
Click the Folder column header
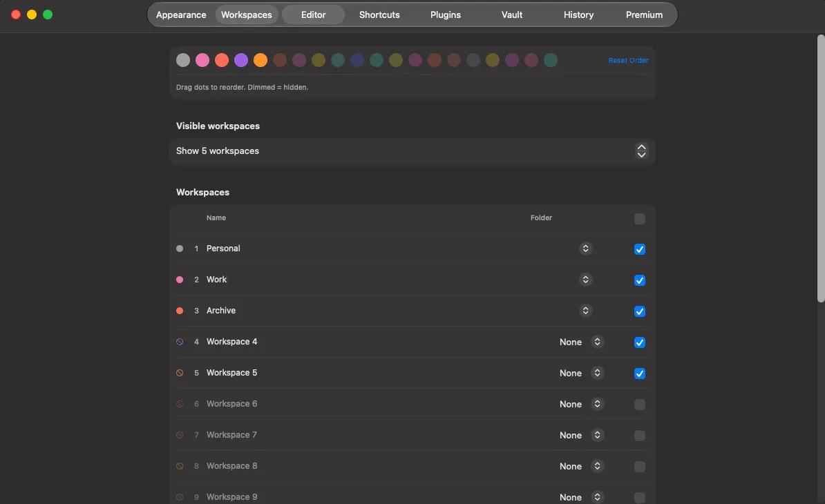541,217
